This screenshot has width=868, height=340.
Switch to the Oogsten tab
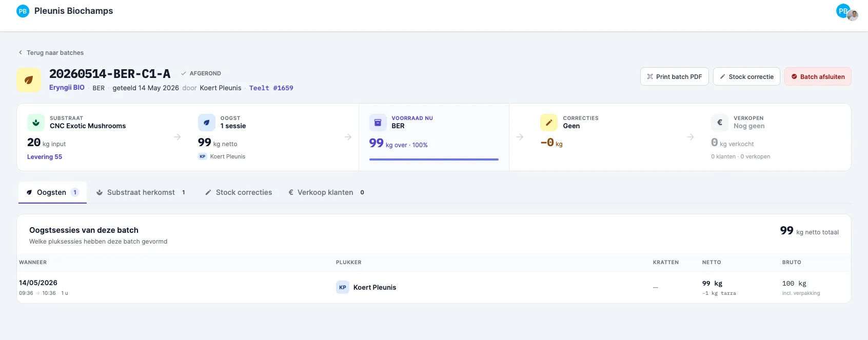point(52,192)
